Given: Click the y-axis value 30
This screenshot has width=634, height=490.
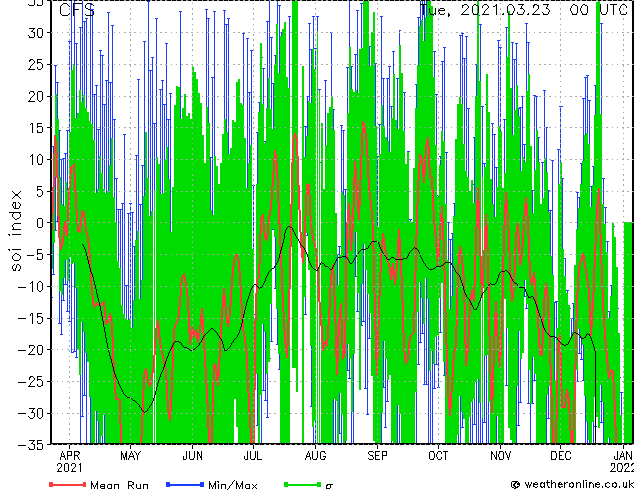Looking at the screenshot, I should coord(35,33).
